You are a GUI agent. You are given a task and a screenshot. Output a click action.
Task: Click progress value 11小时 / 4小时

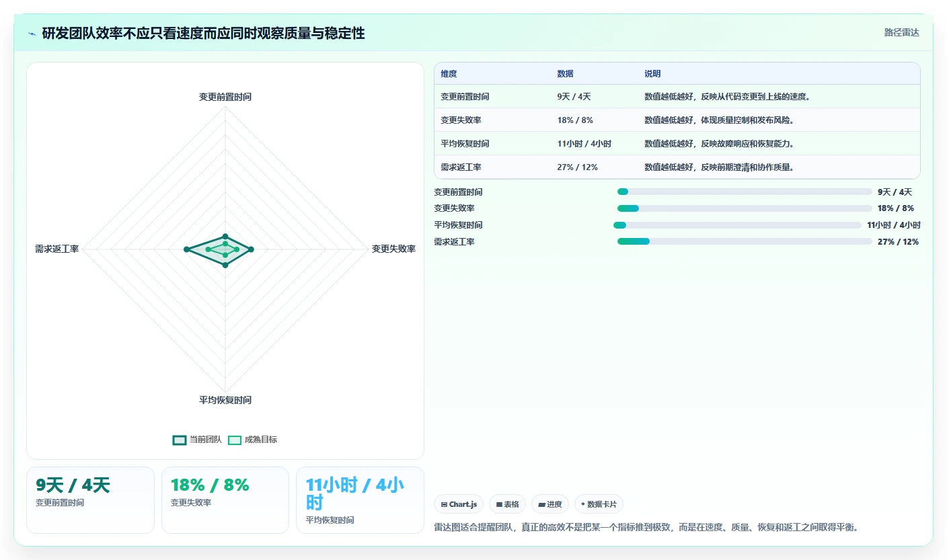coord(893,225)
